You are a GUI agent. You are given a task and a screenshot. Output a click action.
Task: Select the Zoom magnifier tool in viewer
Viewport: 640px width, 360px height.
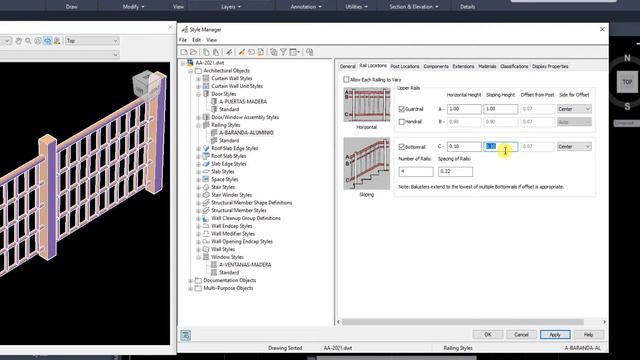click(x=28, y=41)
